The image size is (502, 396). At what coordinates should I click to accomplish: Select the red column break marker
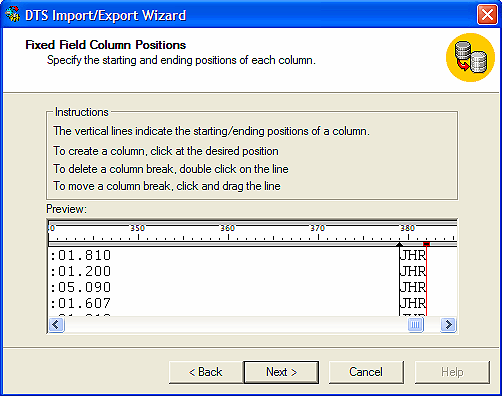426,244
